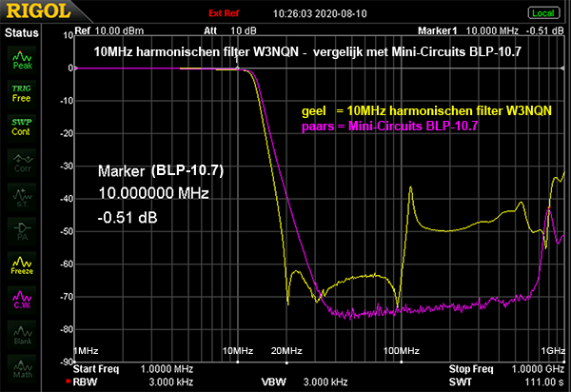The height and width of the screenshot is (392, 571).
Task: Click the RIGOL logo
Action: 38,10
